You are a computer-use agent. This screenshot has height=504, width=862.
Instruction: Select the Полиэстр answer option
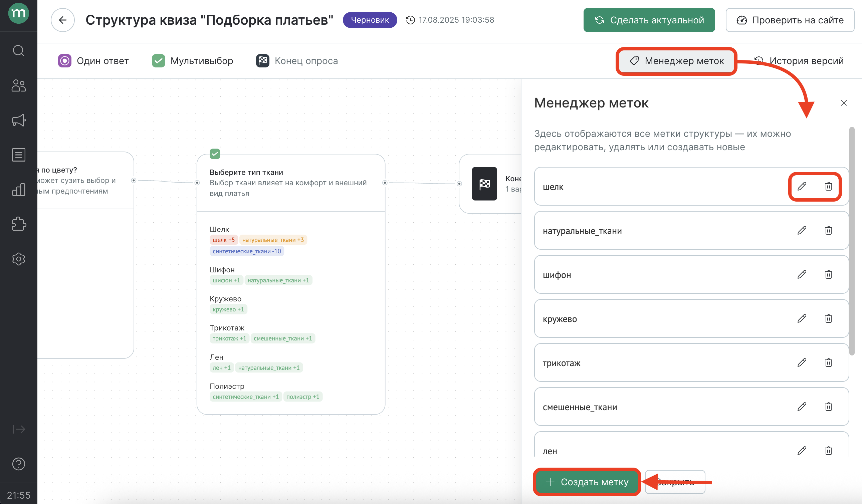pyautogui.click(x=227, y=387)
